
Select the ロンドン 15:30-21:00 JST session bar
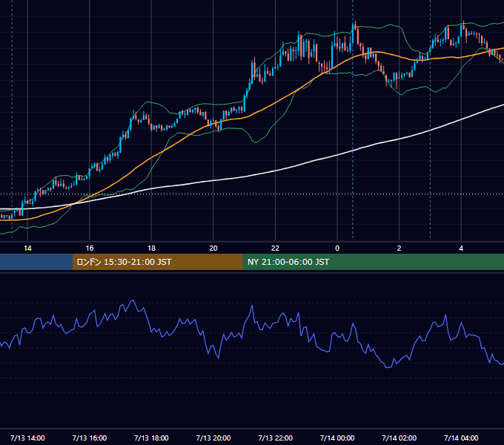pyautogui.click(x=157, y=262)
